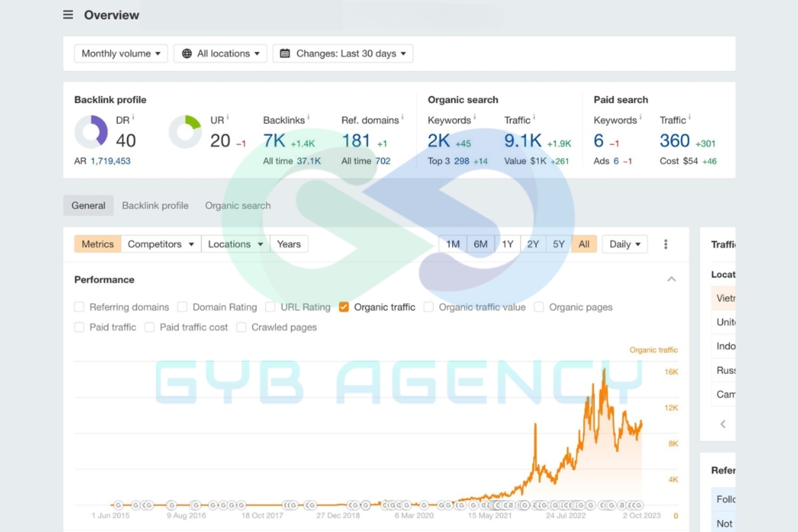The image size is (798, 532).
Task: Click the All time 702 ref. domains link
Action: [383, 161]
